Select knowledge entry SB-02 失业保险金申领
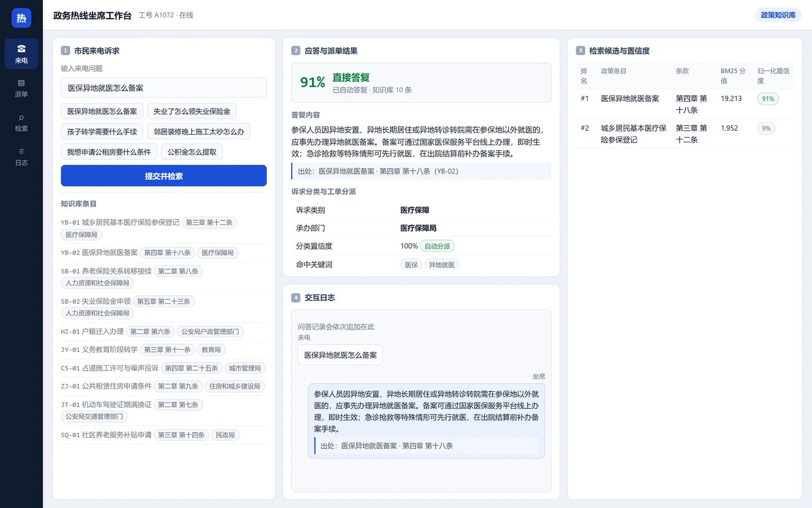 click(x=164, y=307)
